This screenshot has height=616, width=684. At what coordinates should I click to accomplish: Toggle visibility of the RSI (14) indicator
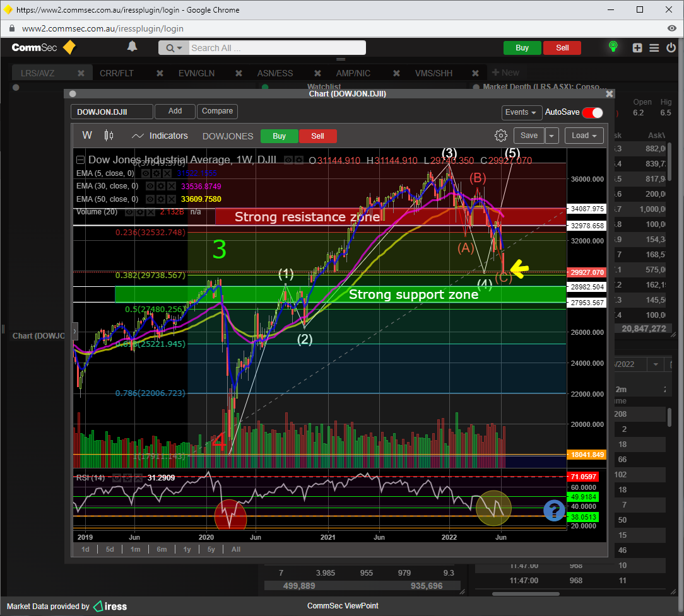pos(117,478)
